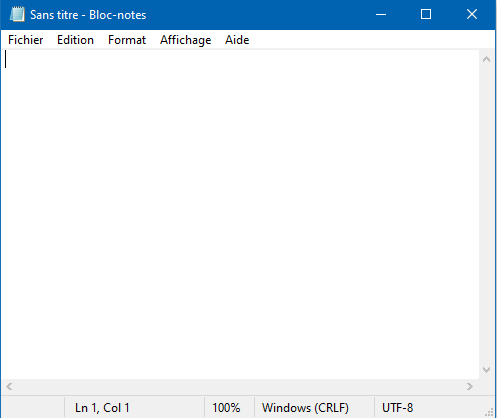Click the horizontal scrollbar track

240,387
